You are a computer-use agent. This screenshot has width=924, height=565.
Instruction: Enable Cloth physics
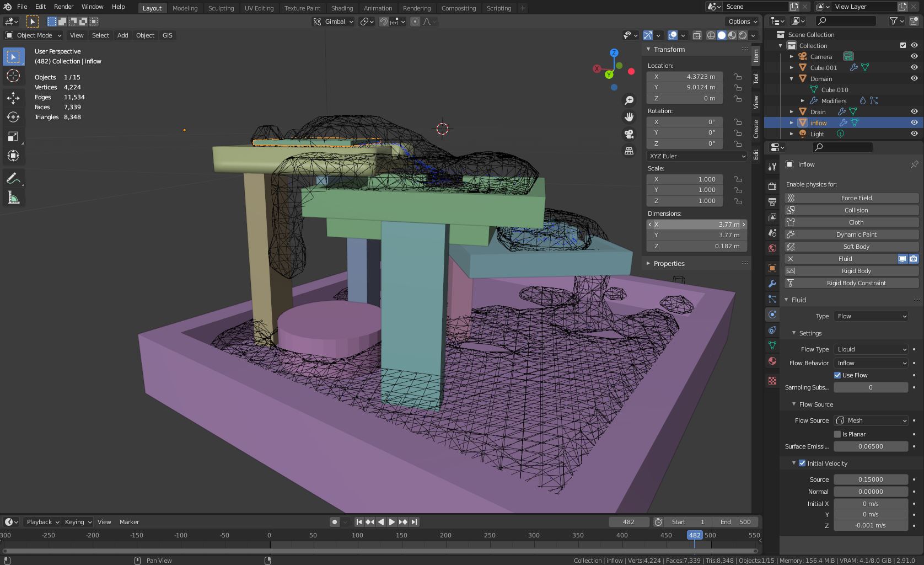click(852, 222)
